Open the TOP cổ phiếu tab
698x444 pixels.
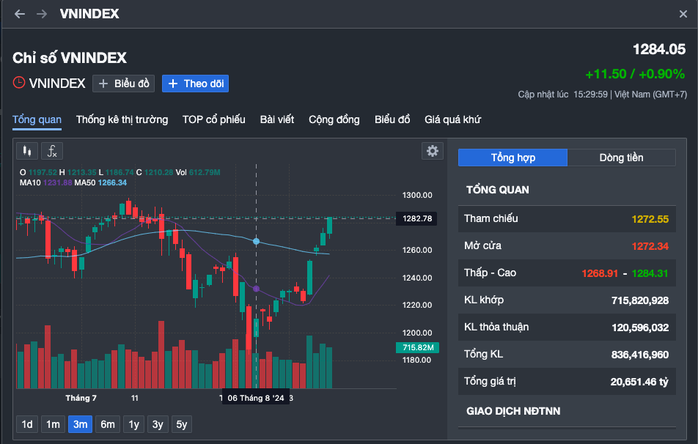click(214, 120)
